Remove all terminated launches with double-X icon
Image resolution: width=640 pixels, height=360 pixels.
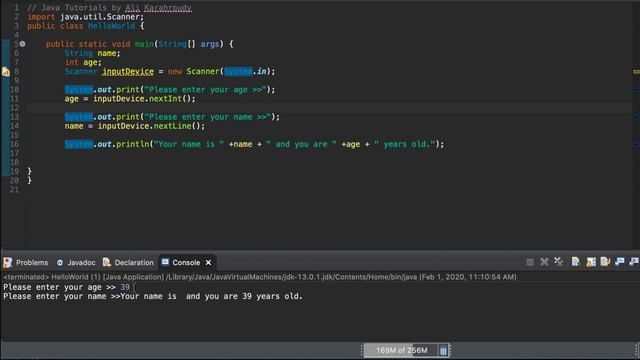pos(558,262)
